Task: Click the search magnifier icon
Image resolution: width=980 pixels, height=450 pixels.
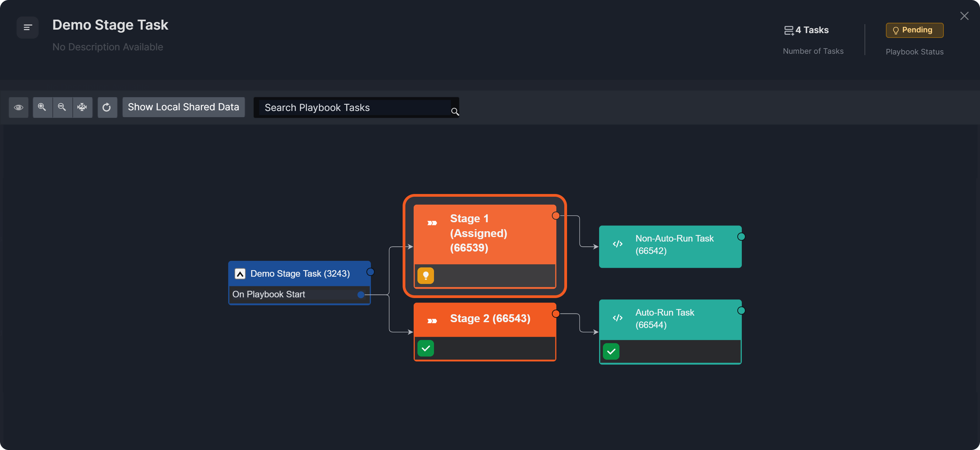Action: click(x=455, y=111)
